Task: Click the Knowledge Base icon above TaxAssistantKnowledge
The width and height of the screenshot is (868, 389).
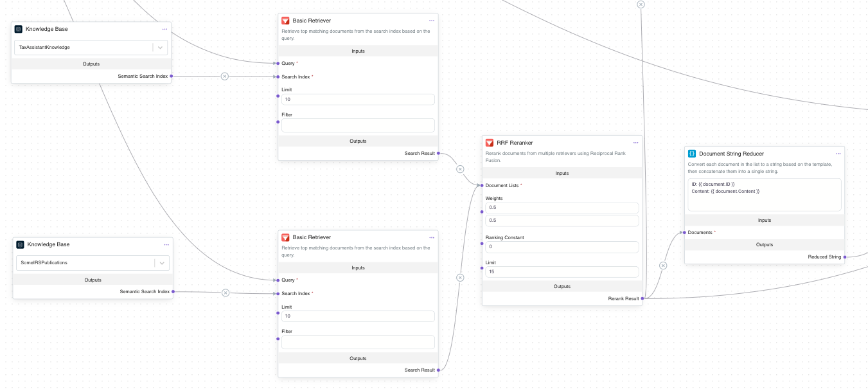Action: (19, 29)
